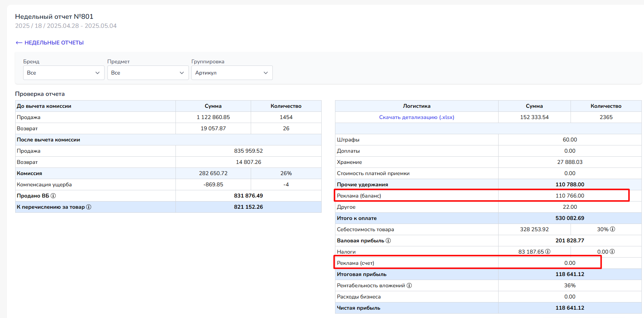644x318 pixels.
Task: Click the Недельный отчет №801 heading
Action: click(x=54, y=16)
